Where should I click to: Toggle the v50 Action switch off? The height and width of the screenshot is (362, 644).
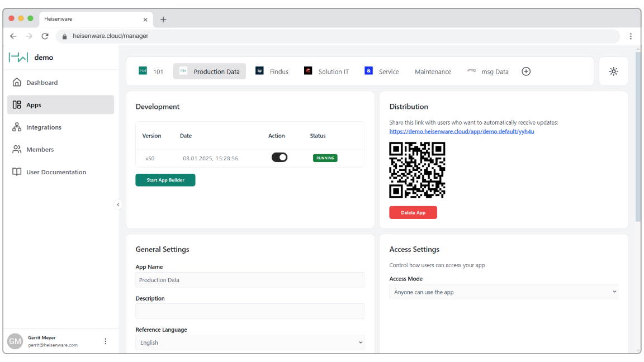[280, 158]
